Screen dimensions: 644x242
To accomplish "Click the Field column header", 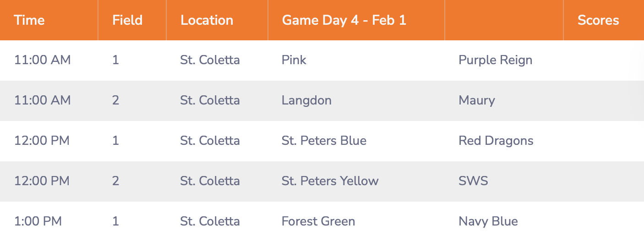I will point(127,20).
